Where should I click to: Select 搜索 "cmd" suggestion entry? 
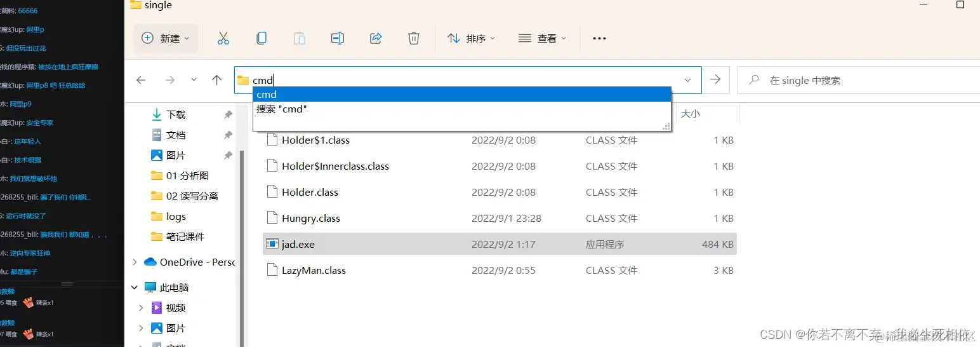462,109
